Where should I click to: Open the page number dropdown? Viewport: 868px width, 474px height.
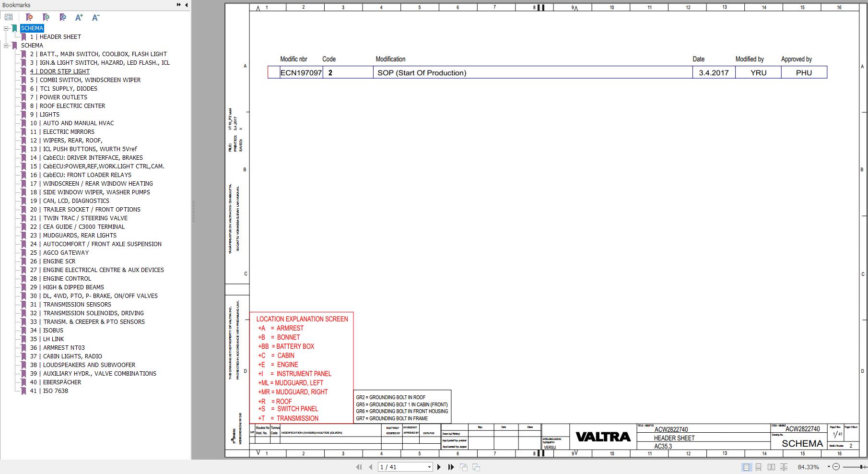tap(429, 467)
